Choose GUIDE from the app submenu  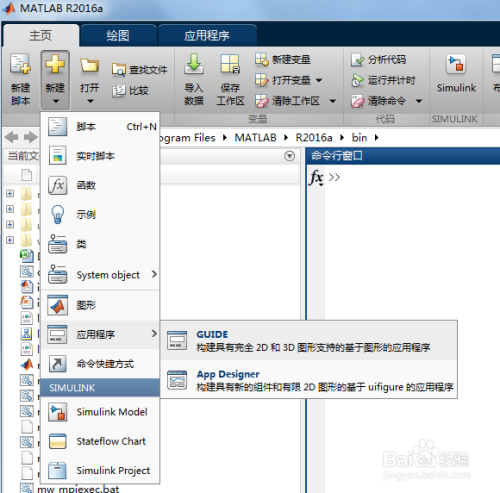pos(309,341)
